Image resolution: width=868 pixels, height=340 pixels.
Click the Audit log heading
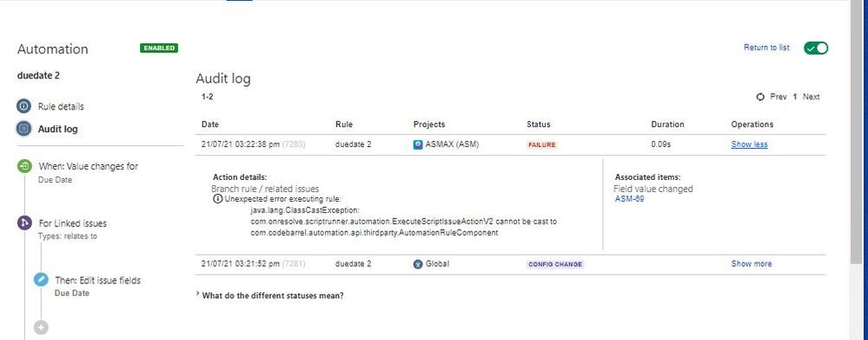pos(223,78)
